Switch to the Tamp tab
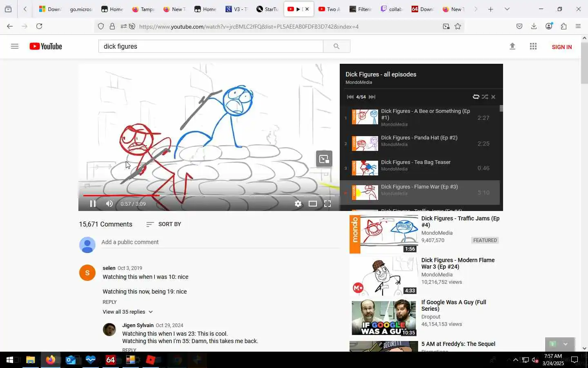Screen dimensions: 588x368 pos(143,9)
